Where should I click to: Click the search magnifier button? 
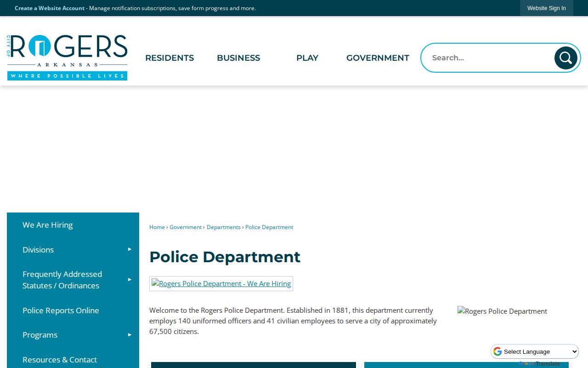coord(565,58)
